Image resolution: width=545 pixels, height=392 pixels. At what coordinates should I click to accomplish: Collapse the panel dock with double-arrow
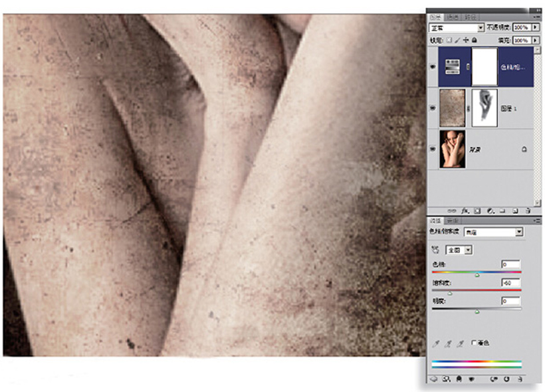click(537, 11)
